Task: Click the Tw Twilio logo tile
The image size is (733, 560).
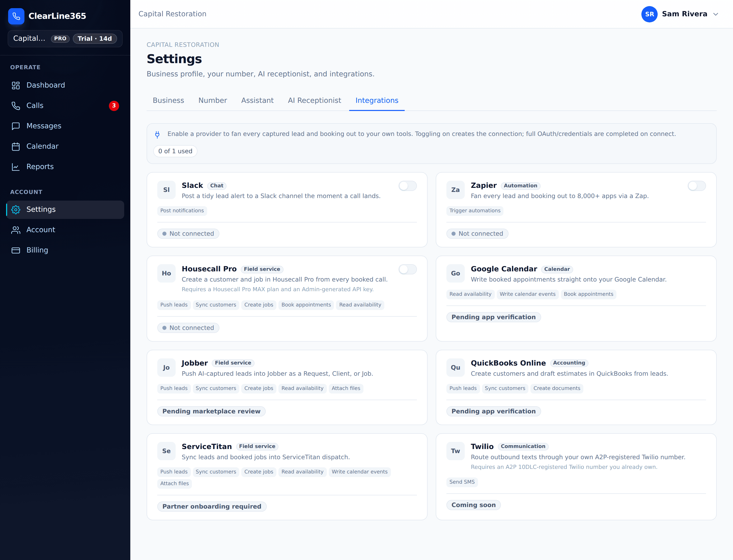Action: click(455, 451)
